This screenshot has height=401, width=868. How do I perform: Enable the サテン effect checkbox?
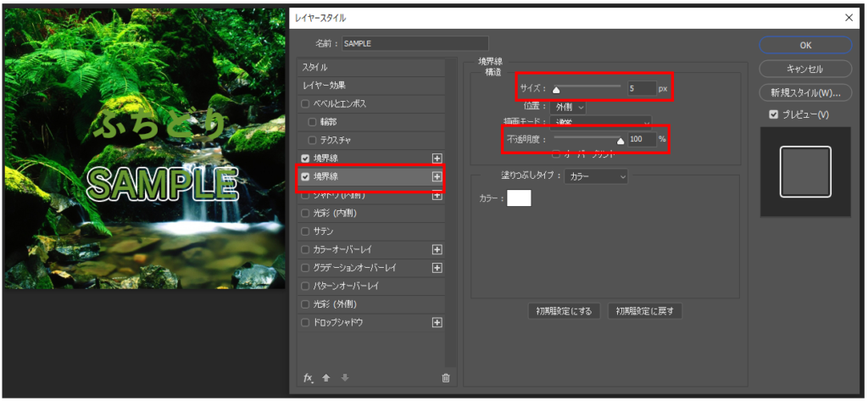point(305,231)
